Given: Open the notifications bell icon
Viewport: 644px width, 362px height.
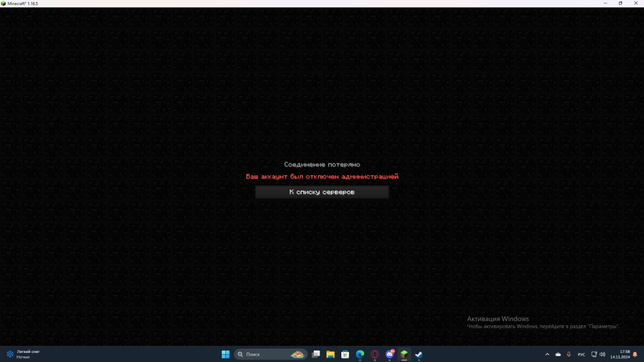Looking at the screenshot, I should (636, 354).
